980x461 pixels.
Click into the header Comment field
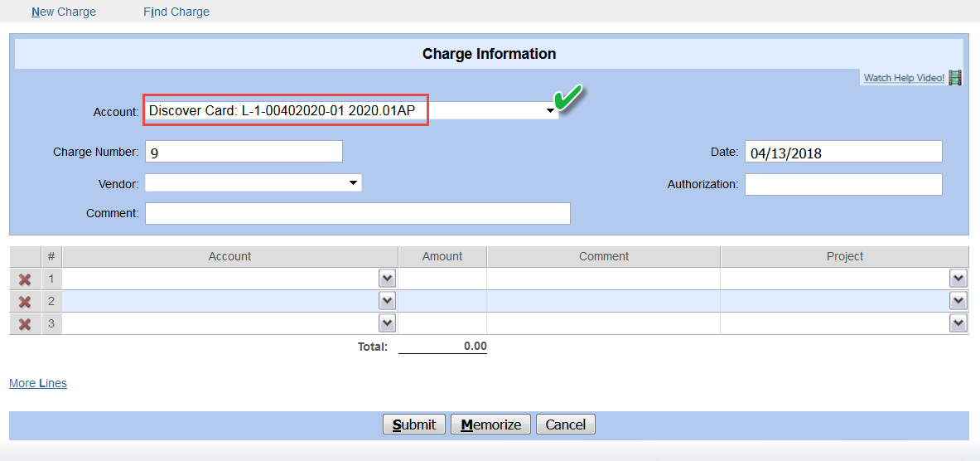358,213
